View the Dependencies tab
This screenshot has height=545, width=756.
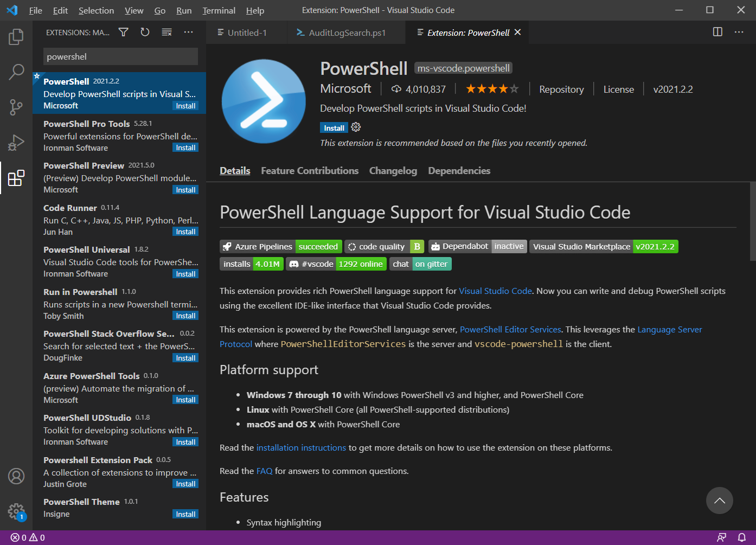coord(459,171)
